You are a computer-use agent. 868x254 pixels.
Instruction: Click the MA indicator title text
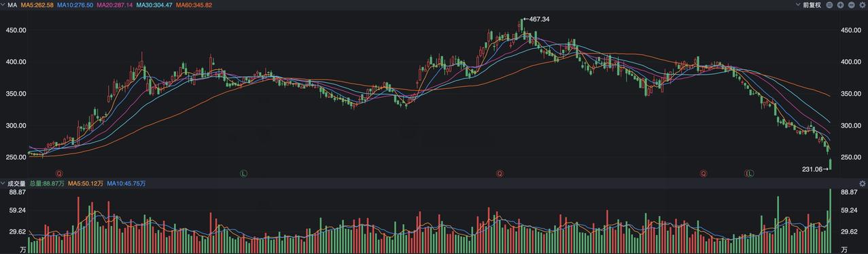pos(12,5)
